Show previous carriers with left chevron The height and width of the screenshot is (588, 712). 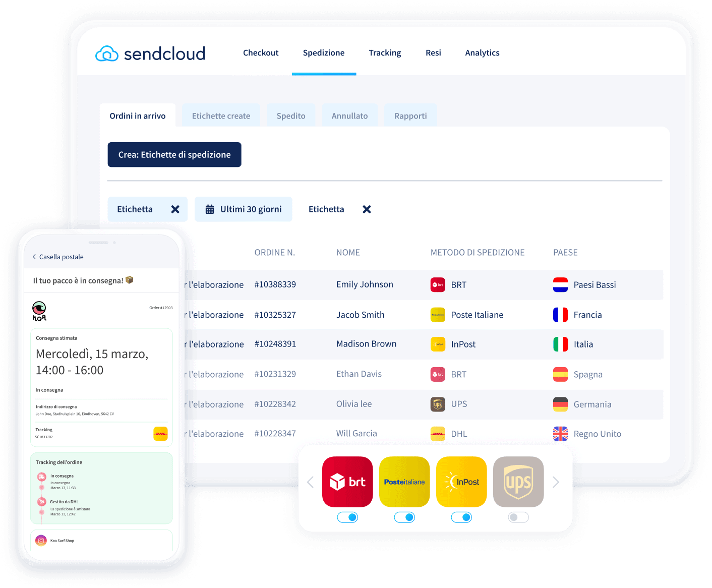click(x=310, y=482)
